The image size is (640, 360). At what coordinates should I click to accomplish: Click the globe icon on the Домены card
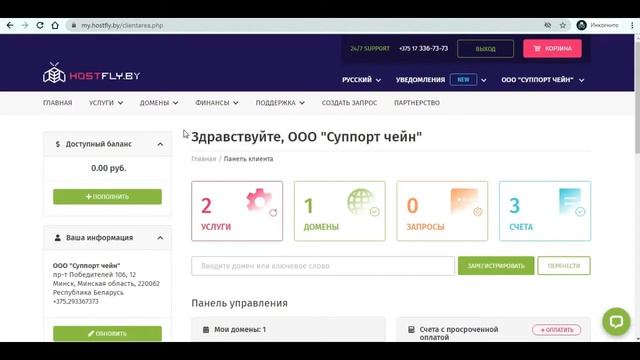click(x=361, y=201)
